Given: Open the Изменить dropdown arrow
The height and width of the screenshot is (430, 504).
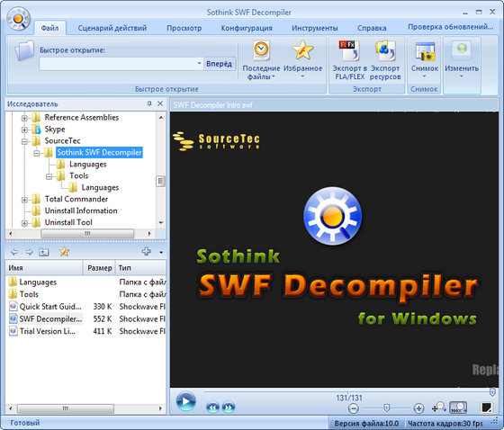Looking at the screenshot, I should 462,76.
